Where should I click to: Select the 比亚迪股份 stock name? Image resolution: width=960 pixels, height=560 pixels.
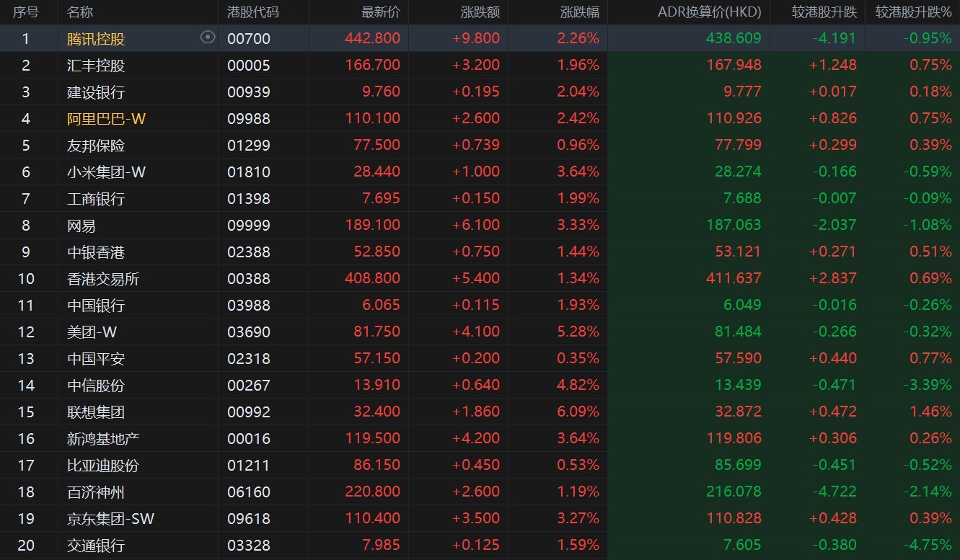[x=103, y=466]
